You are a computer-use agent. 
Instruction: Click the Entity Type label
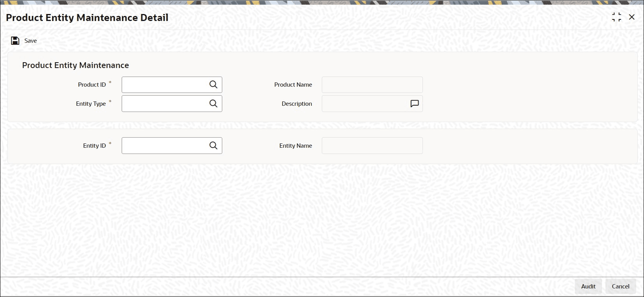(x=91, y=104)
